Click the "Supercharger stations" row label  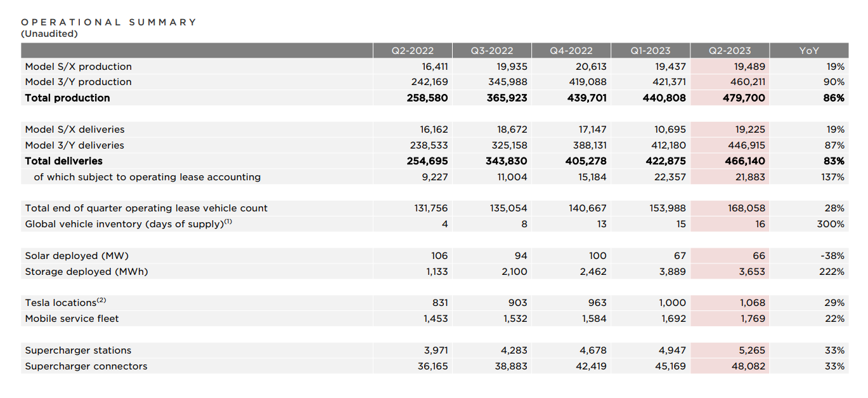78,350
